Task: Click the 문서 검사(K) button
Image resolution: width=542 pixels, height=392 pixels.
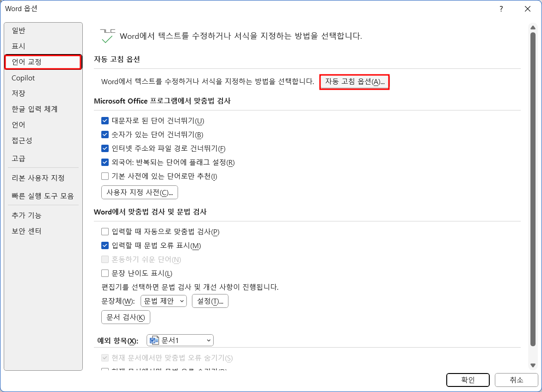Action: pos(126,318)
